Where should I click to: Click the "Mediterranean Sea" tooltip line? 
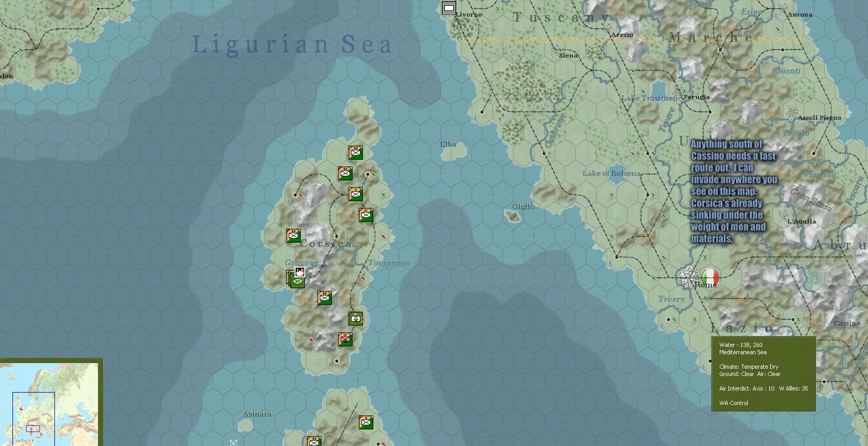coord(743,352)
